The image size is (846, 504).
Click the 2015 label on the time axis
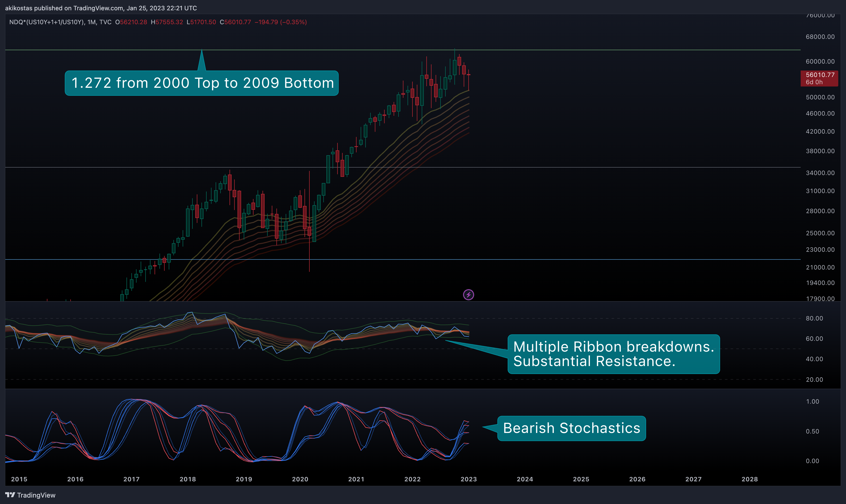click(19, 479)
